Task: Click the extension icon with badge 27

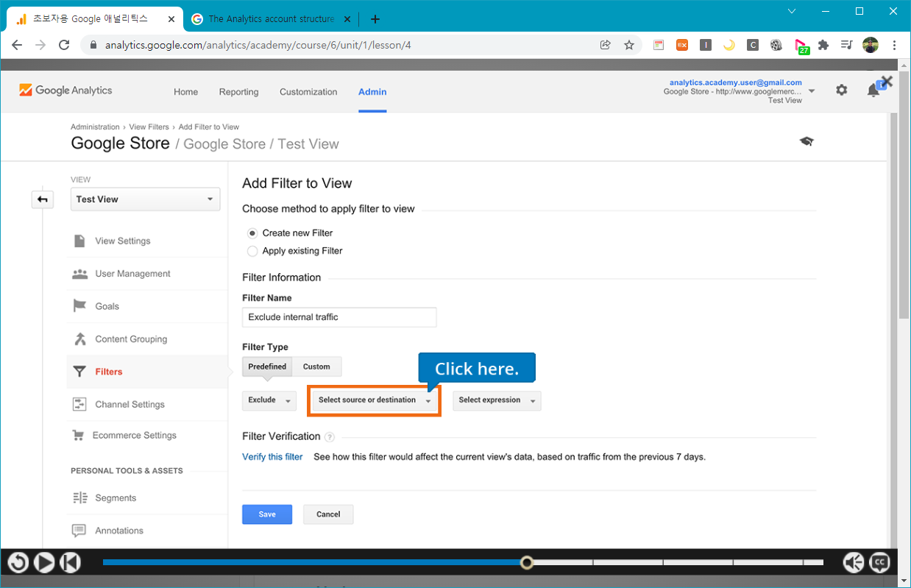Action: [x=801, y=46]
